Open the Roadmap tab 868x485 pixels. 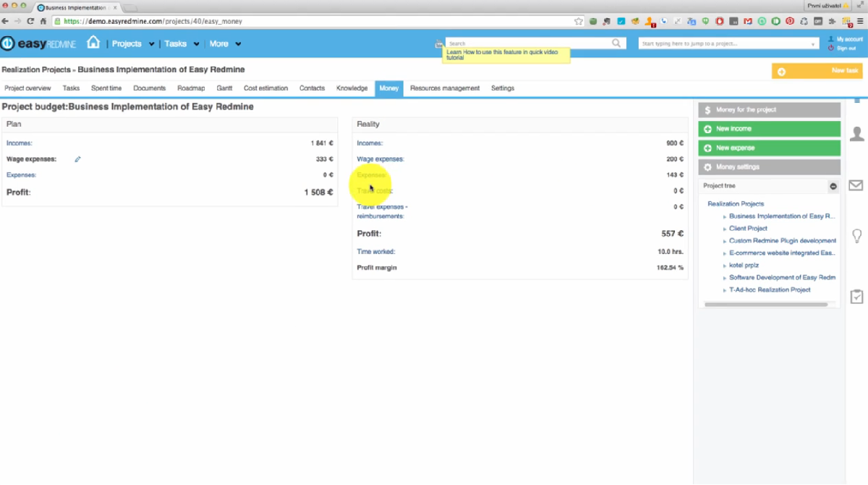pos(191,88)
